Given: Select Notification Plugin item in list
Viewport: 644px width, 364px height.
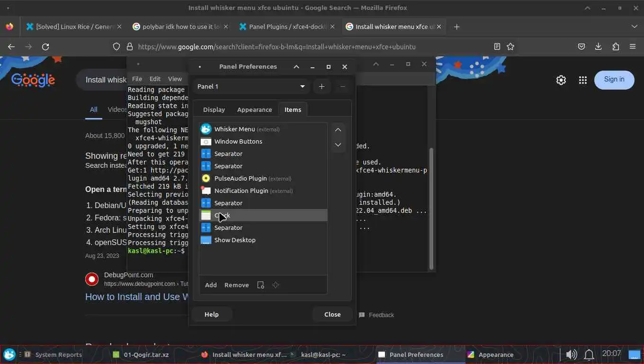Looking at the screenshot, I should (x=263, y=191).
